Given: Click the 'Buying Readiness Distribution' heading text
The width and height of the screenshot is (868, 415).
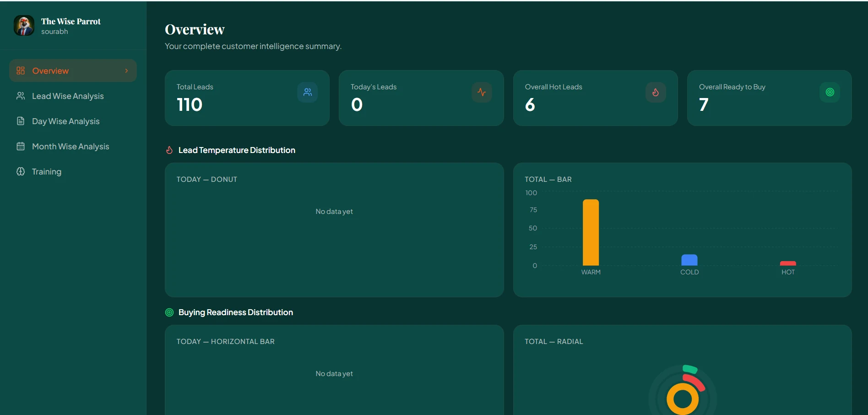Looking at the screenshot, I should pyautogui.click(x=236, y=312).
